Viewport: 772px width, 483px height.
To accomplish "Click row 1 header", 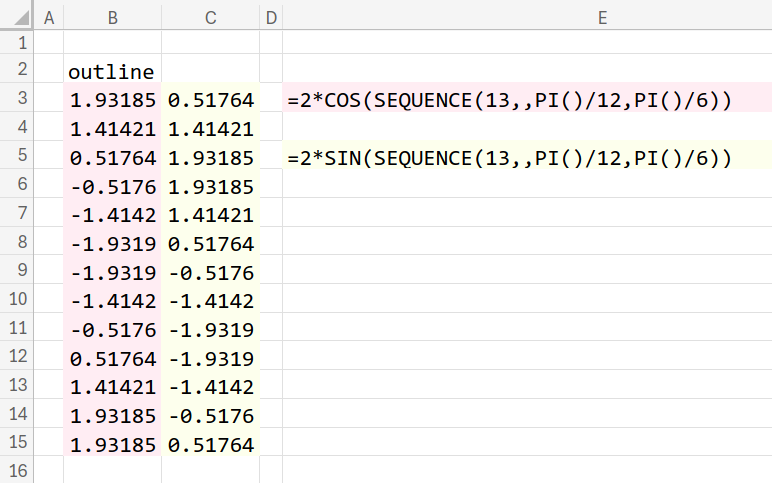I will coord(17,42).
